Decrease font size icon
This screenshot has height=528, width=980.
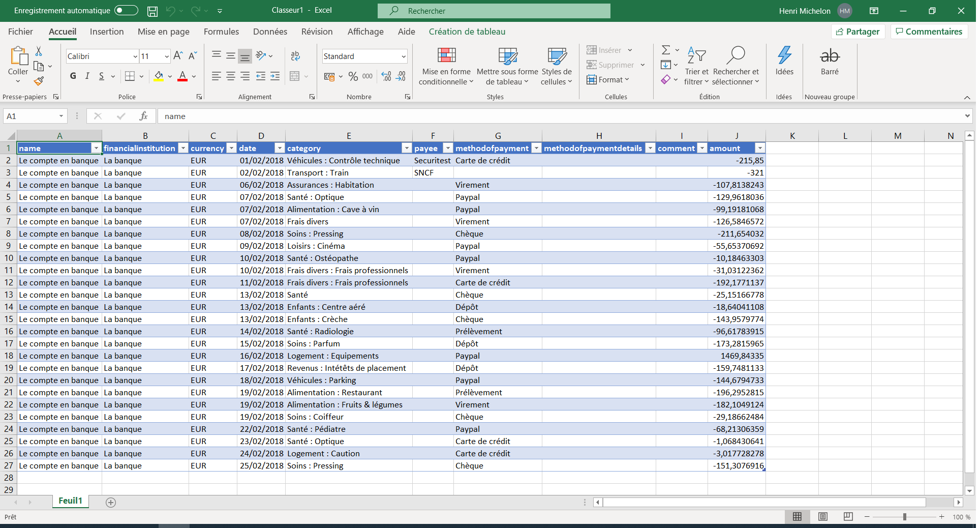193,56
